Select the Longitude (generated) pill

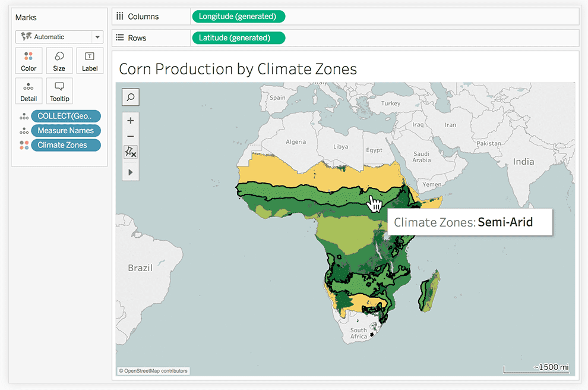(238, 17)
